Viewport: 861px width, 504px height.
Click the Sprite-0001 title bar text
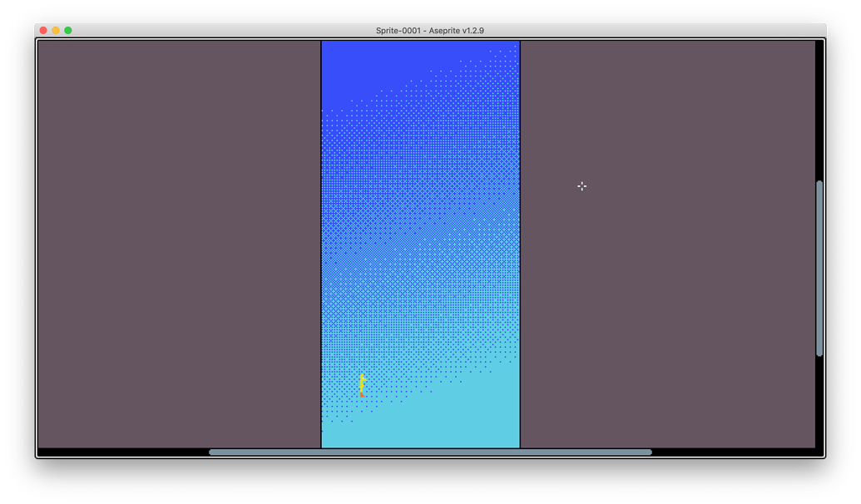[429, 31]
